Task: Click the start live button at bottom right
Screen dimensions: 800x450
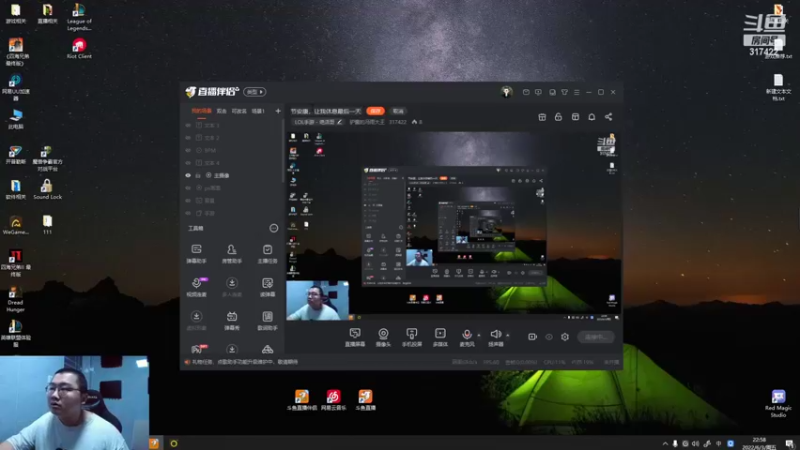Action: pos(596,337)
